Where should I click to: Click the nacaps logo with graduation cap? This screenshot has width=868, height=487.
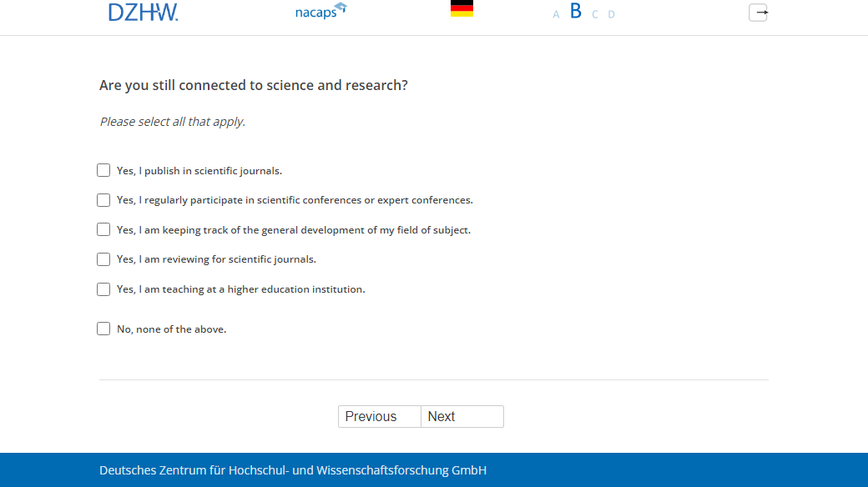320,12
